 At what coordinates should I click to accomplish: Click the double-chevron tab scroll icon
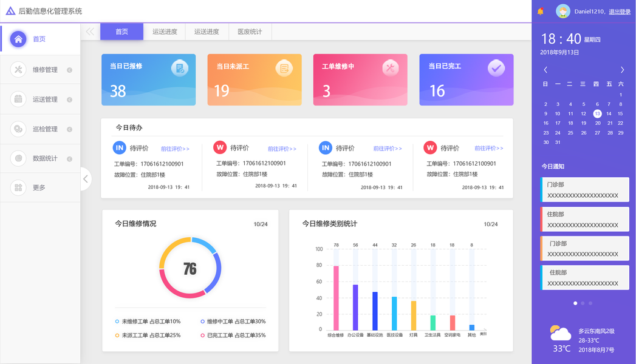(90, 32)
